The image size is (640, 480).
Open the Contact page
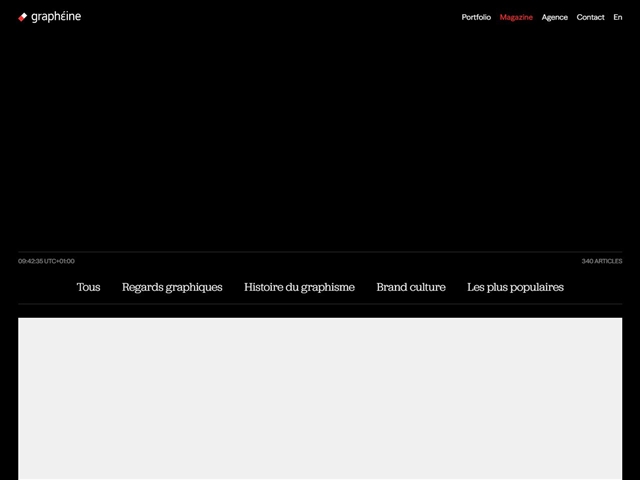point(590,17)
